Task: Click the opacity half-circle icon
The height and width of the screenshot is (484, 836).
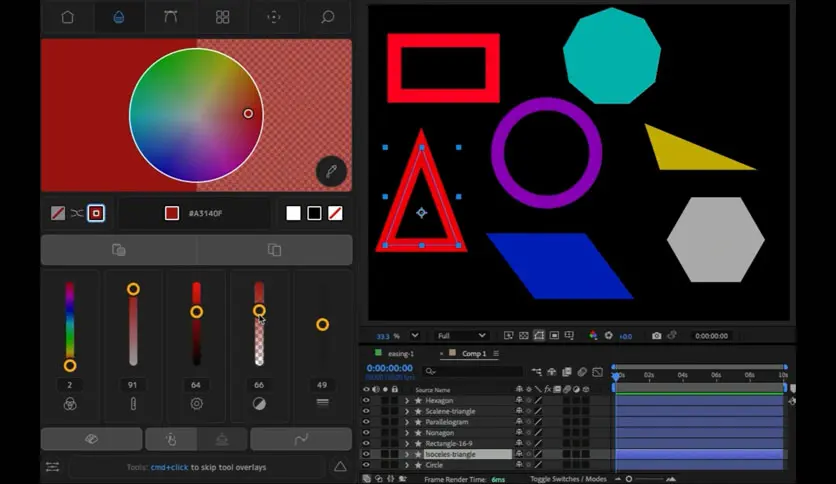Action: click(x=259, y=404)
